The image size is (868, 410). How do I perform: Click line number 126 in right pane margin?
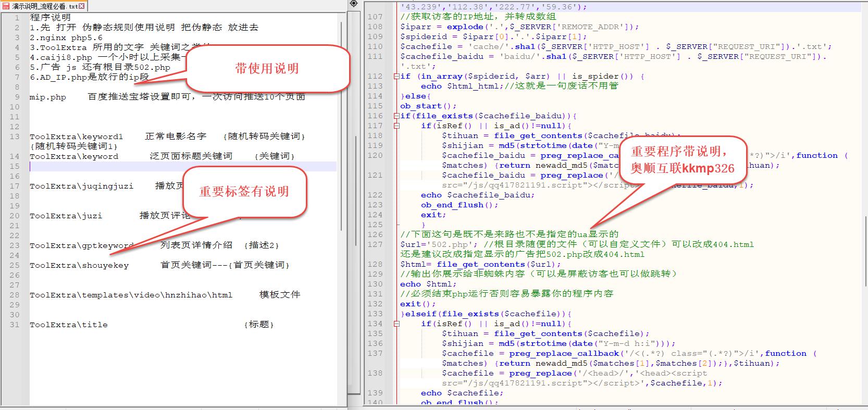pyautogui.click(x=375, y=234)
